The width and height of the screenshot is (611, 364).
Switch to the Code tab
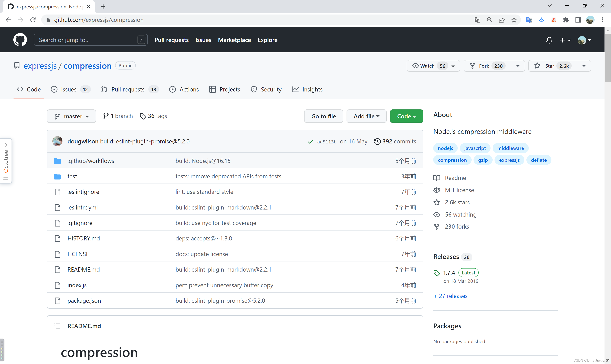pos(29,89)
